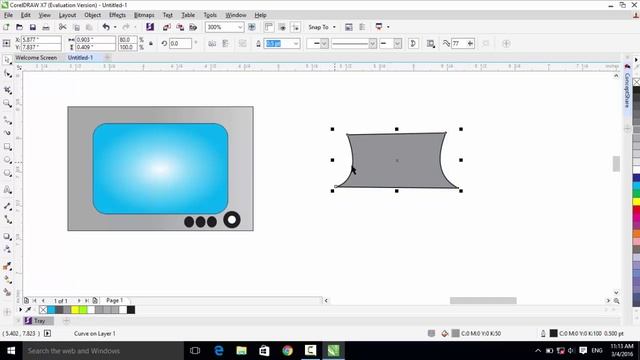Expand the document palette flyout arrow
Image resolution: width=640 pixels, height=360 pixels.
point(20,310)
